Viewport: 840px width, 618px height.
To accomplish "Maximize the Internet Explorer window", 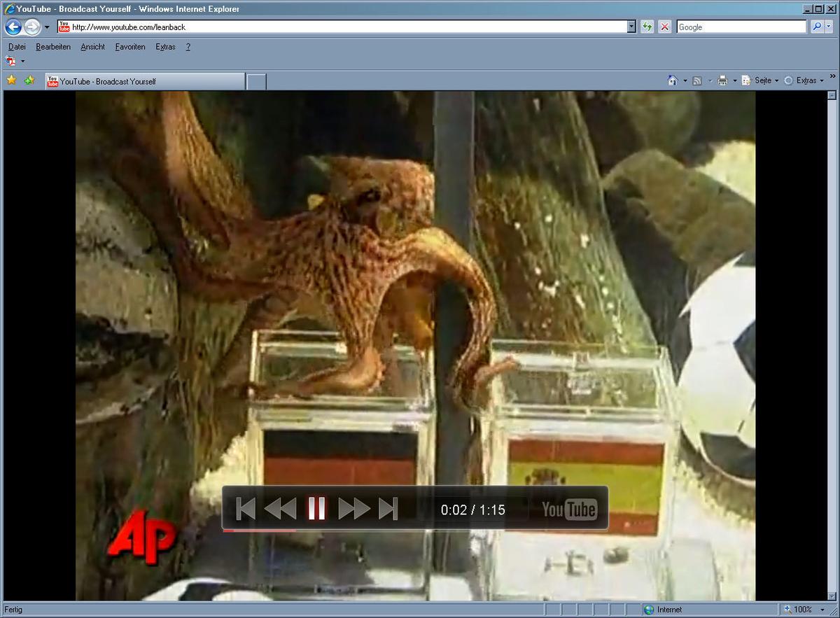I will pos(818,8).
